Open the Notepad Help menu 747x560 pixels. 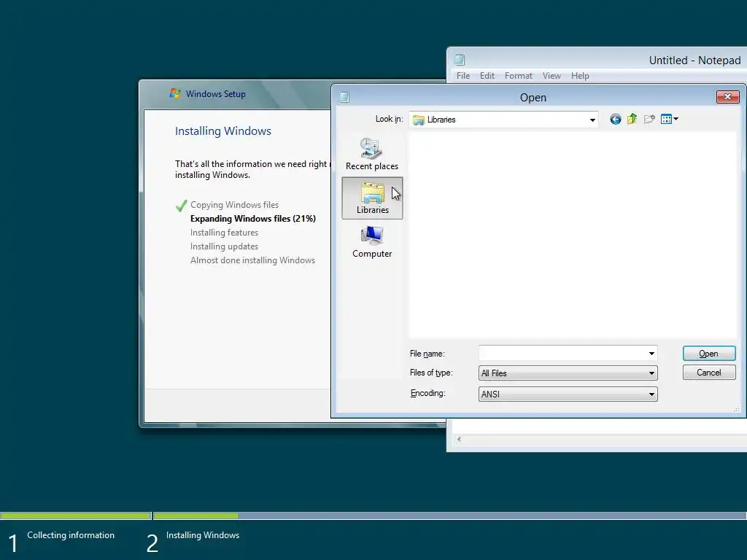click(580, 76)
